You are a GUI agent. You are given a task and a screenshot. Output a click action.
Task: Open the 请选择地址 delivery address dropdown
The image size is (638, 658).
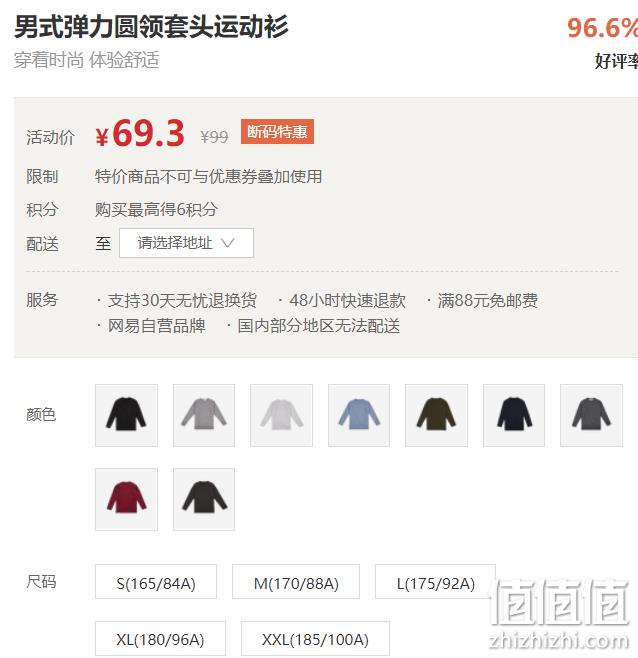click(x=186, y=243)
